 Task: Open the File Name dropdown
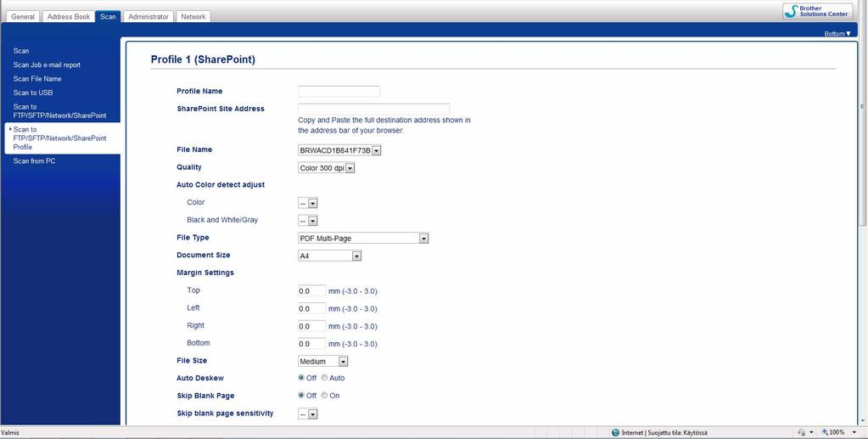pyautogui.click(x=339, y=150)
